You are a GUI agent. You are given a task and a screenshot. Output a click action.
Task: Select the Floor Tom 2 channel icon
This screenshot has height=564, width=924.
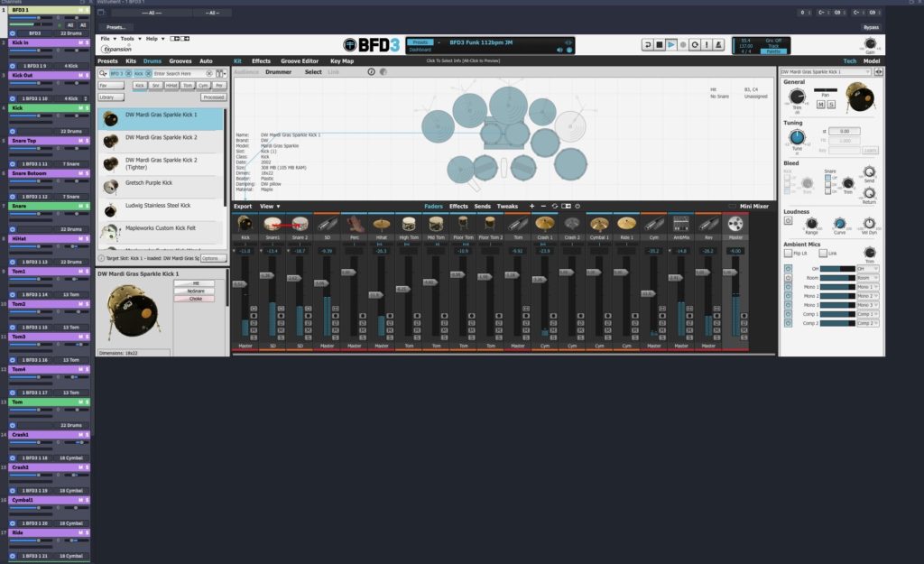tap(490, 224)
